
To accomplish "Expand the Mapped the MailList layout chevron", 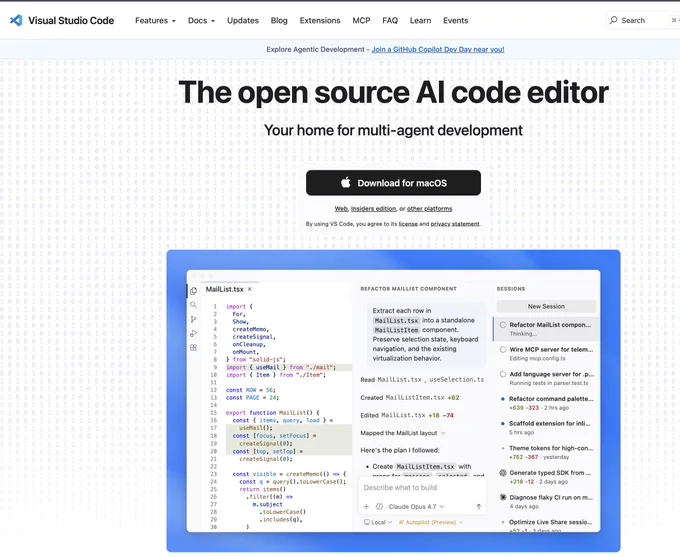I will tap(443, 433).
